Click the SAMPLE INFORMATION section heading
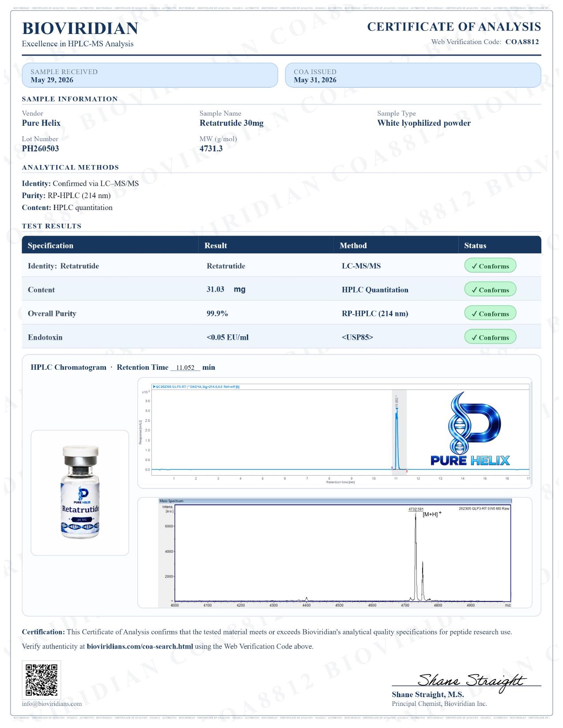 pos(70,99)
